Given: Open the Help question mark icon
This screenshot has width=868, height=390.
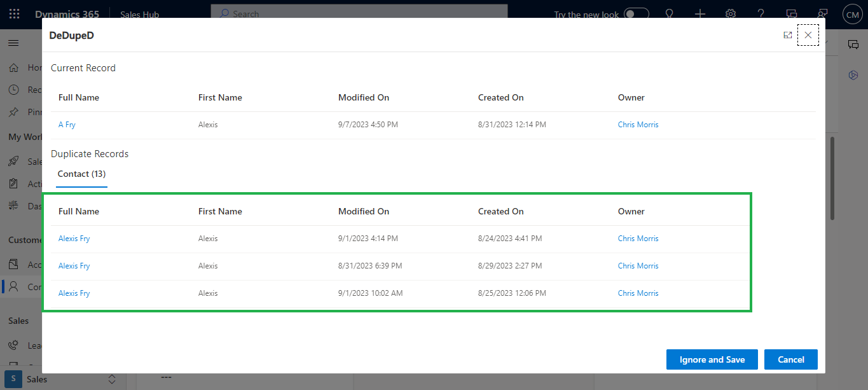Looking at the screenshot, I should 761,14.
